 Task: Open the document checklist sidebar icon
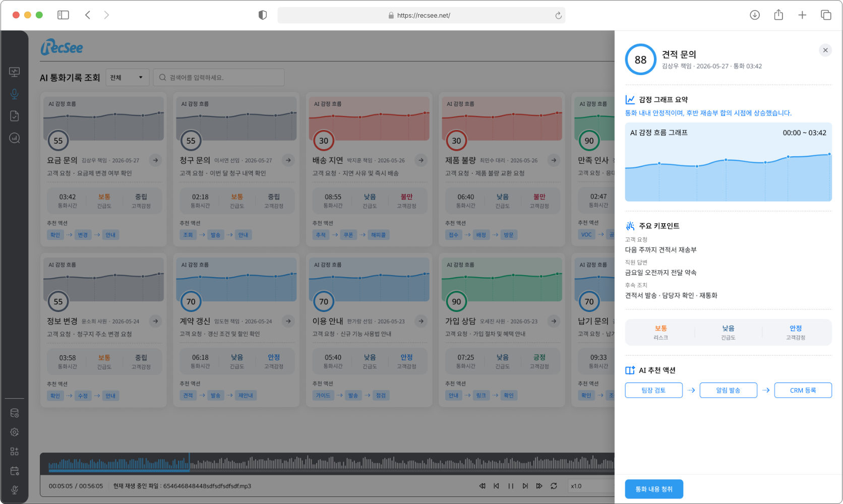pos(15,116)
